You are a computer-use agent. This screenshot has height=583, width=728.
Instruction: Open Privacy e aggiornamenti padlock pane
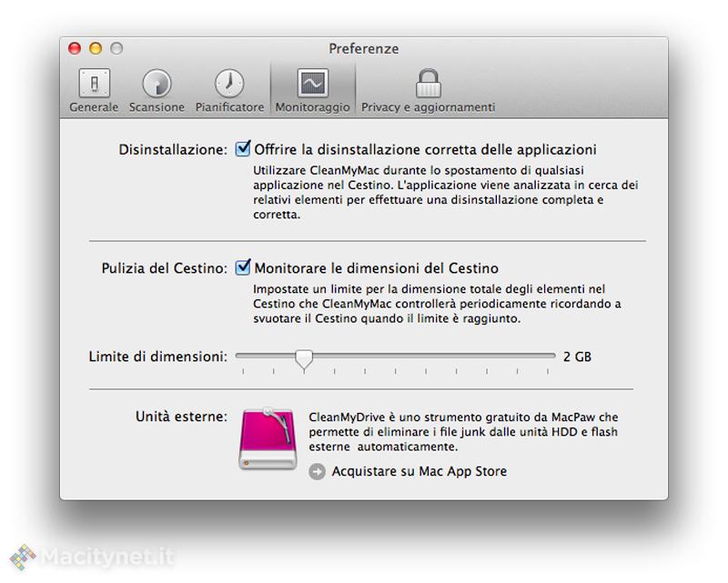428,91
